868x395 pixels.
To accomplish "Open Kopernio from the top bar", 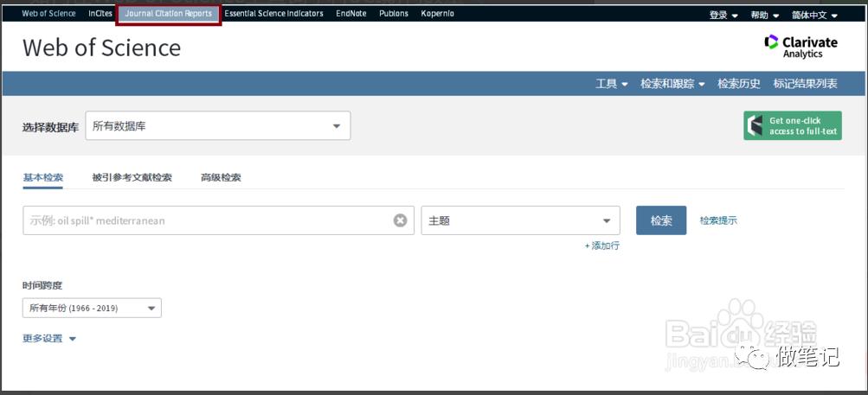I will pos(437,14).
